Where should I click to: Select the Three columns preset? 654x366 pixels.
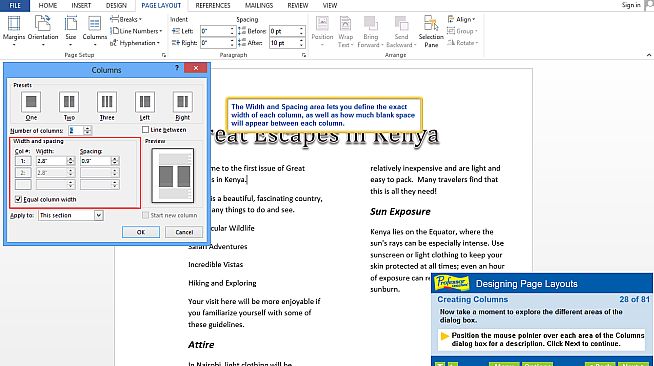tap(107, 105)
